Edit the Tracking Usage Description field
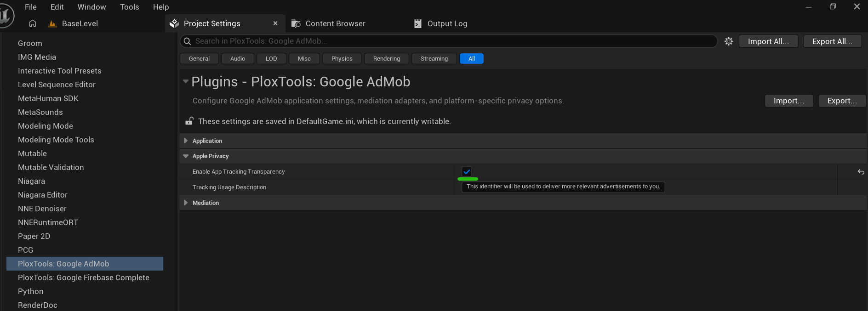 (563, 187)
